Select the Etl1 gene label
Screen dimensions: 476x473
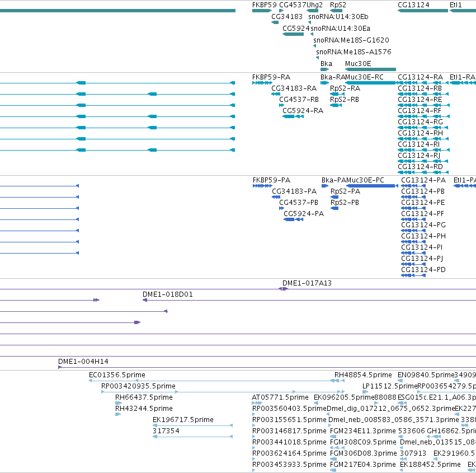[456, 5]
